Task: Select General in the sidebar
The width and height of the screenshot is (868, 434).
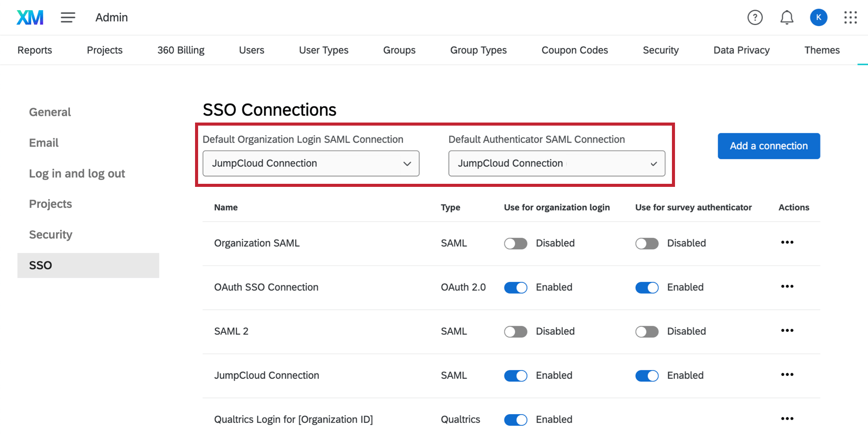Action: pyautogui.click(x=50, y=112)
